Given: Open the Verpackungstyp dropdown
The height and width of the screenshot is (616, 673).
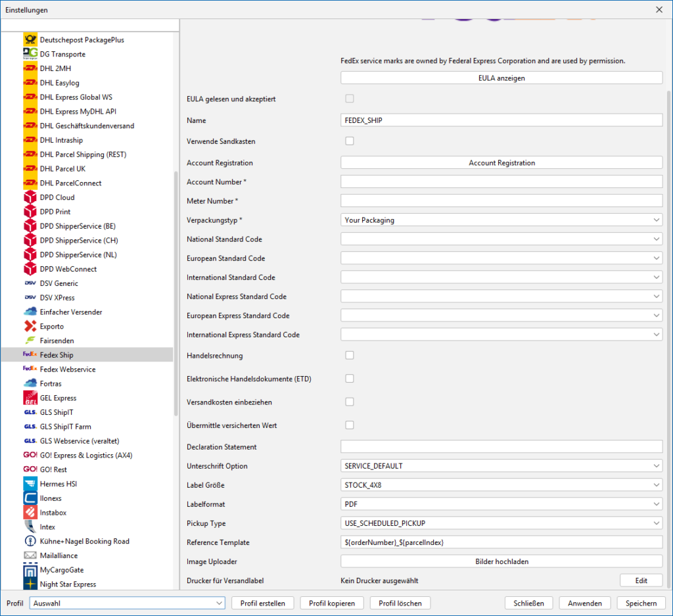Looking at the screenshot, I should click(x=501, y=220).
